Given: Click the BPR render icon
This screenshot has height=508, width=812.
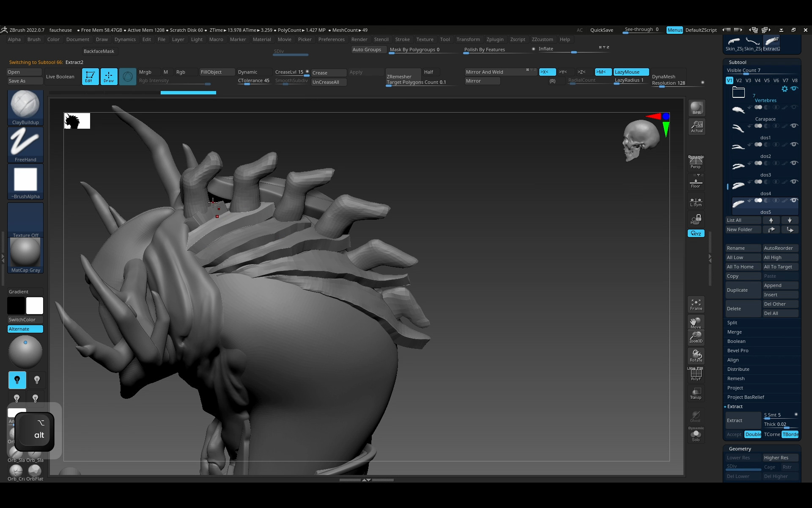Looking at the screenshot, I should [696, 108].
